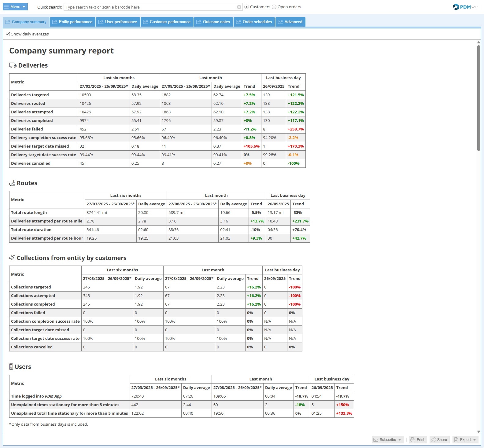This screenshot has height=448, width=484.
Task: Click the Deliveries truck icon
Action: point(13,65)
